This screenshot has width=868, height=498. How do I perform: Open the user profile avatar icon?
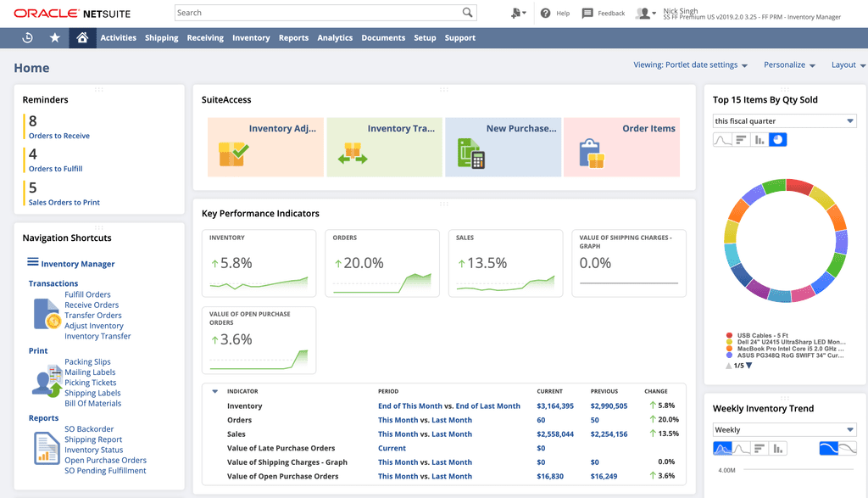coord(645,13)
